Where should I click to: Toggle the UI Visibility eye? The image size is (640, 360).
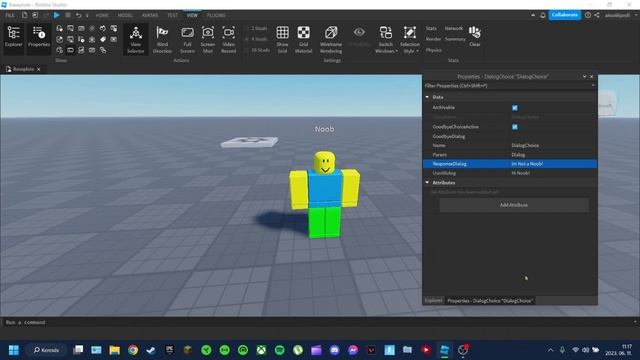click(359, 37)
